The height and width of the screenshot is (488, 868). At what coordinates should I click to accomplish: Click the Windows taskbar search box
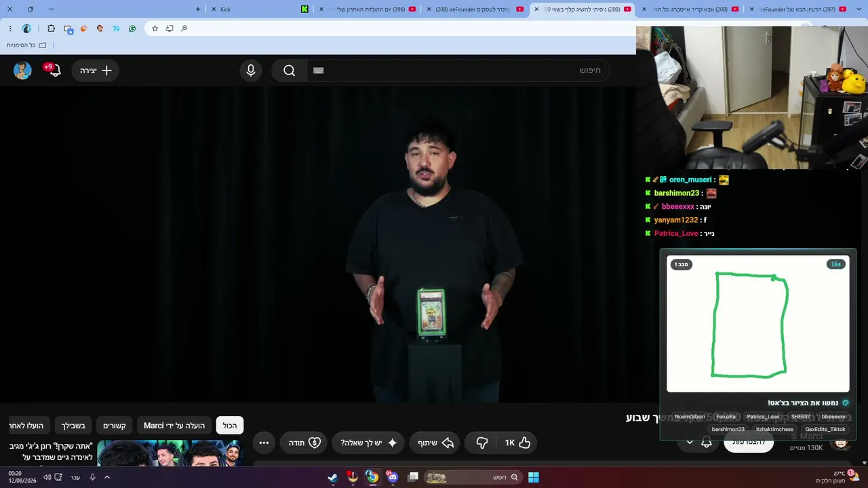pos(473,477)
